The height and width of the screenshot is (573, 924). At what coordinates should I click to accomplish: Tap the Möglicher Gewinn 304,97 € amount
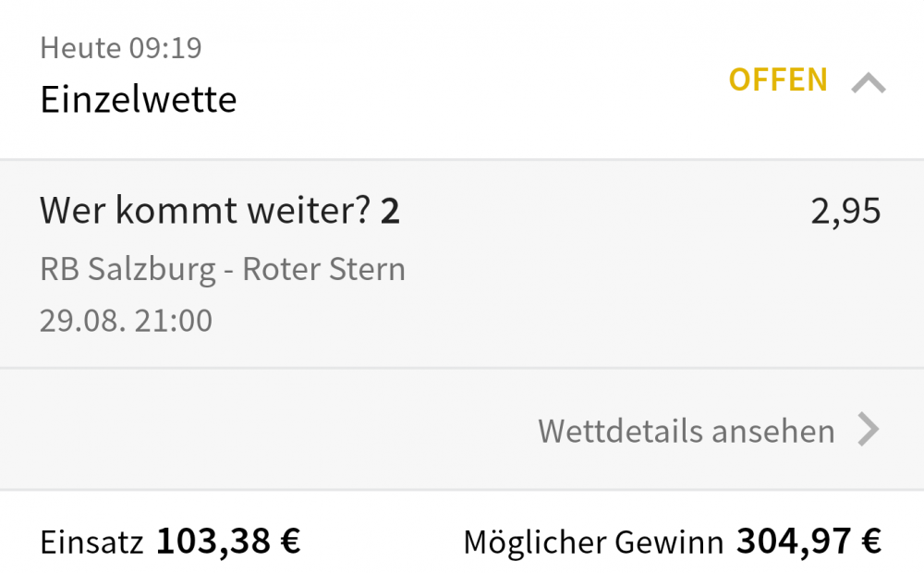pyautogui.click(x=809, y=541)
